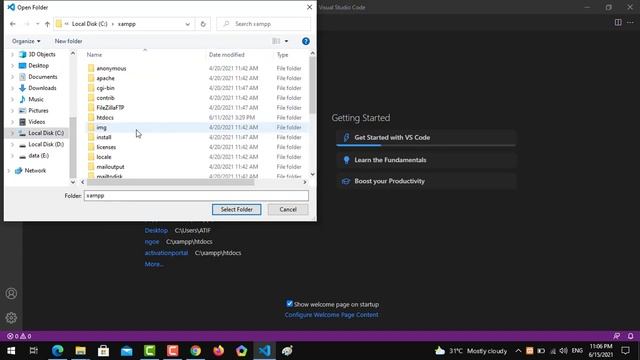The width and height of the screenshot is (640, 360).
Task: Expand Downloads tree node
Action: click(12, 88)
